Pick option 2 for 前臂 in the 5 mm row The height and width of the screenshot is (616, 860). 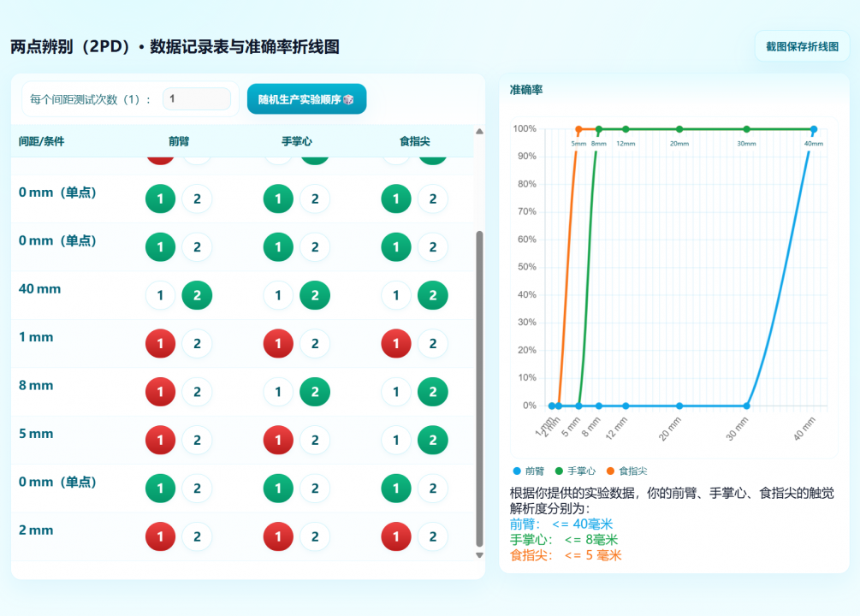tap(197, 440)
